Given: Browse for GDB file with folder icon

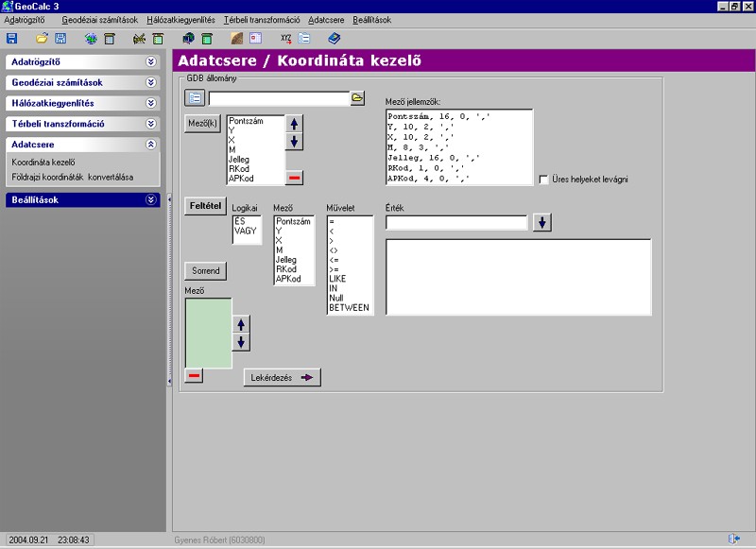Looking at the screenshot, I should pos(357,98).
